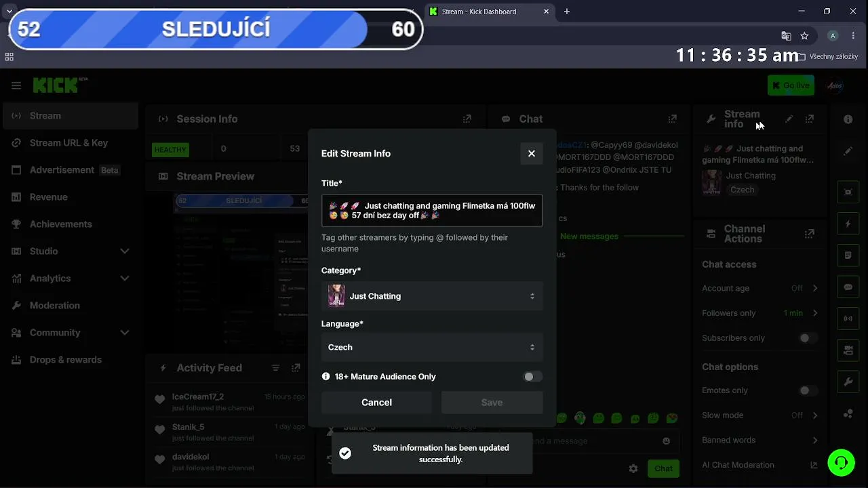Open AI Chat Moderation link
Viewport: 868px width, 488px height.
pos(760,465)
